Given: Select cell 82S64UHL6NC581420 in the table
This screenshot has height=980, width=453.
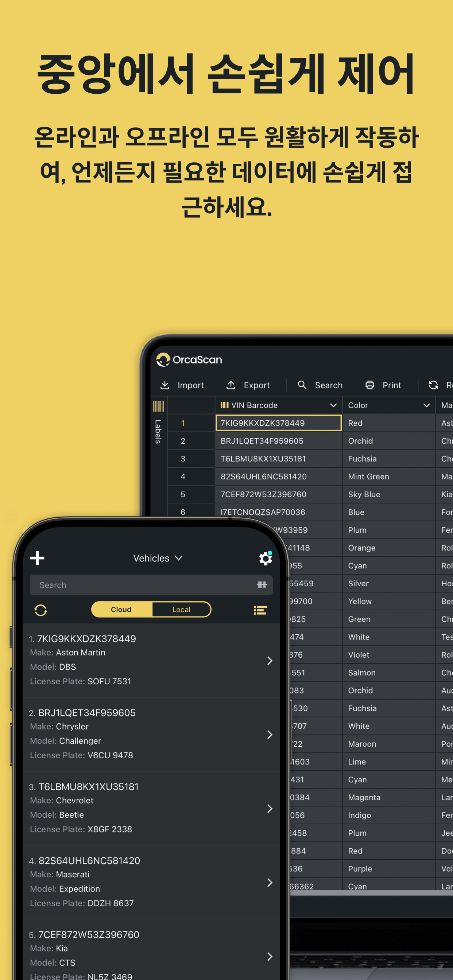Looking at the screenshot, I should click(x=279, y=477).
